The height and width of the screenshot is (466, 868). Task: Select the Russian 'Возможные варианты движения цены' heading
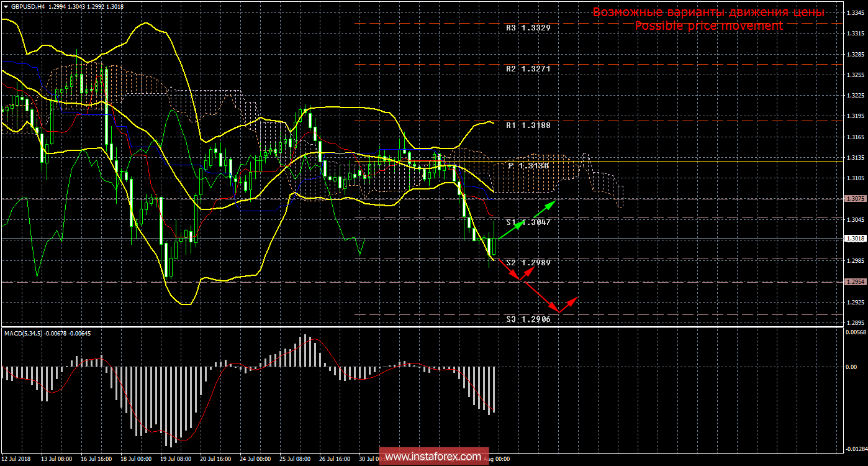pyautogui.click(x=708, y=12)
